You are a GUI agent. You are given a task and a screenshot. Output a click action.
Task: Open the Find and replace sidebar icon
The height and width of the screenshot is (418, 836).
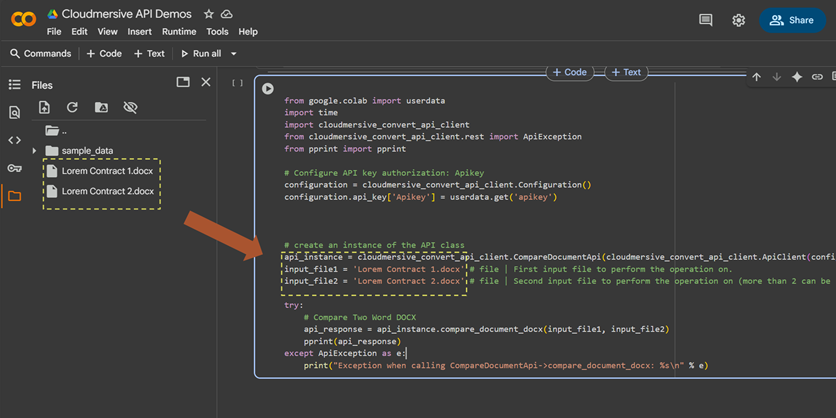[14, 112]
